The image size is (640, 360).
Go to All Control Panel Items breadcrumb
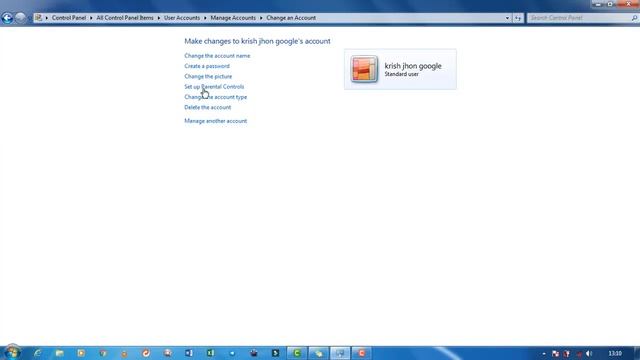pyautogui.click(x=125, y=18)
